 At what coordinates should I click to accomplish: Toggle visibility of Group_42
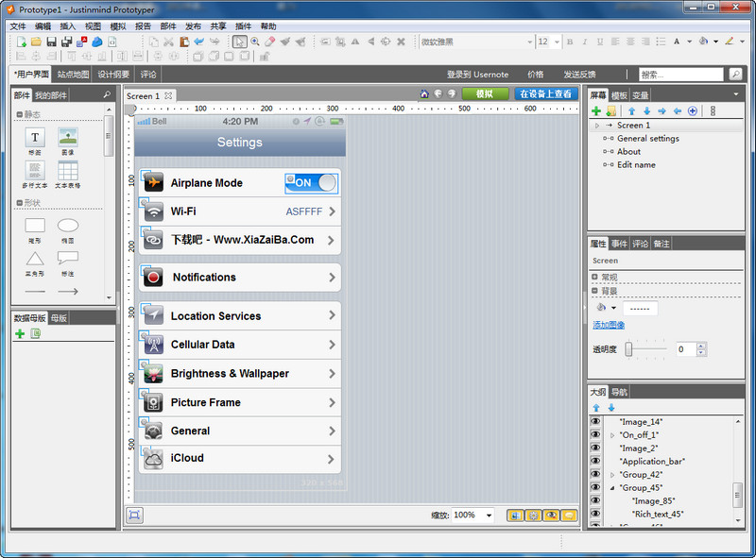[x=595, y=475]
